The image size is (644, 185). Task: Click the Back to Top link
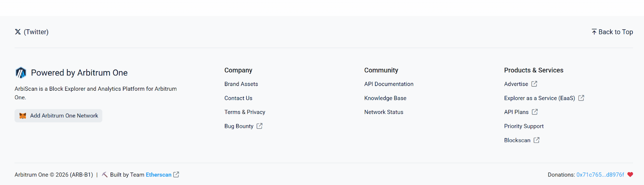click(x=612, y=32)
